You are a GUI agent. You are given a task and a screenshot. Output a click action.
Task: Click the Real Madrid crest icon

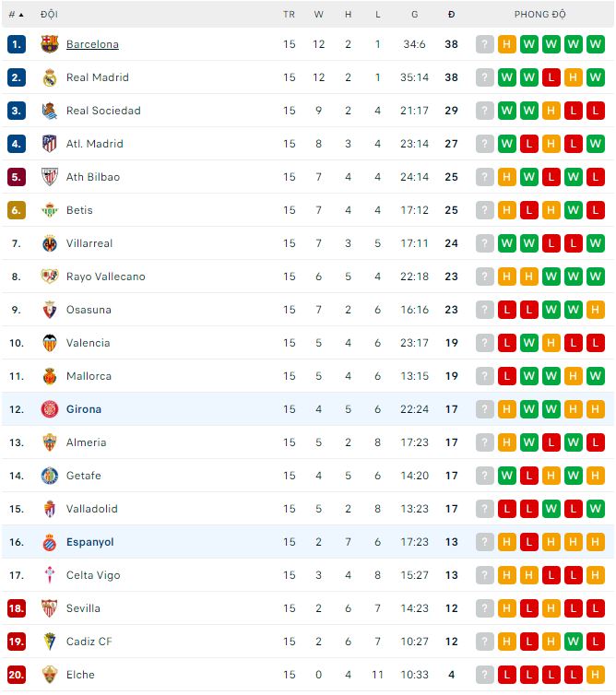click(x=49, y=77)
